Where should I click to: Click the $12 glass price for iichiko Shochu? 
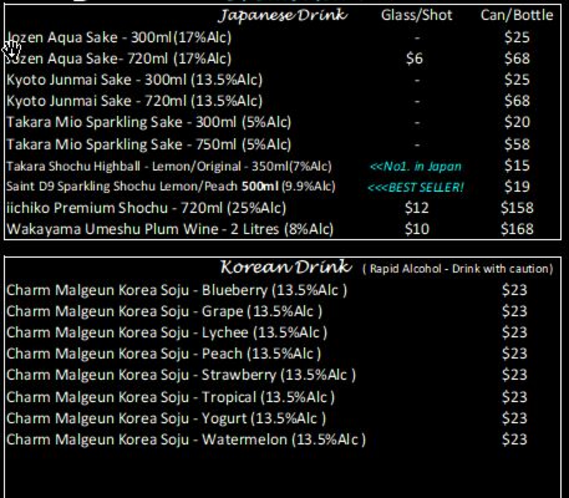coord(417,208)
